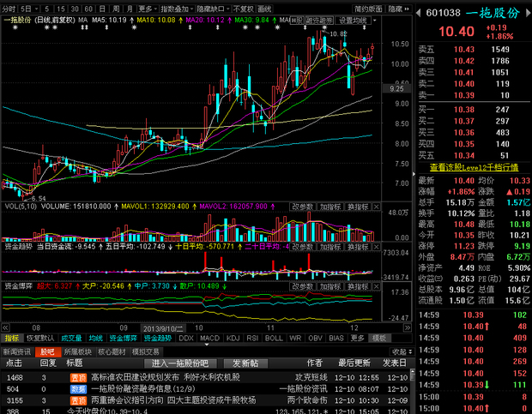Select the 60 minute period

click(88, 9)
